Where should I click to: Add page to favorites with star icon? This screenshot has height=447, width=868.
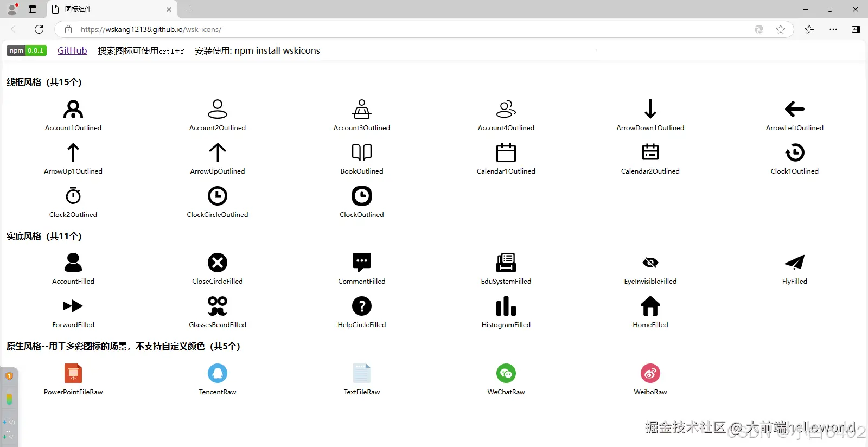click(x=781, y=29)
